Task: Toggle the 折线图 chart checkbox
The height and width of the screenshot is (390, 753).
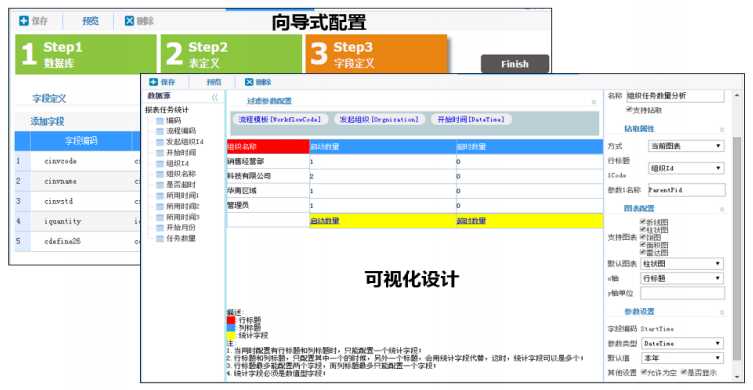Action: (643, 221)
